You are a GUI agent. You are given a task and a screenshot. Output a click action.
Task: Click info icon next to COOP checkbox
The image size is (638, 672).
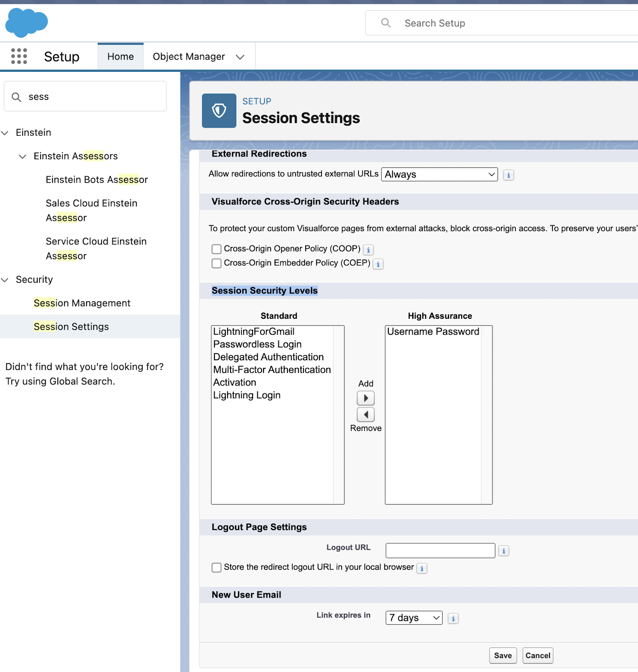[368, 250]
